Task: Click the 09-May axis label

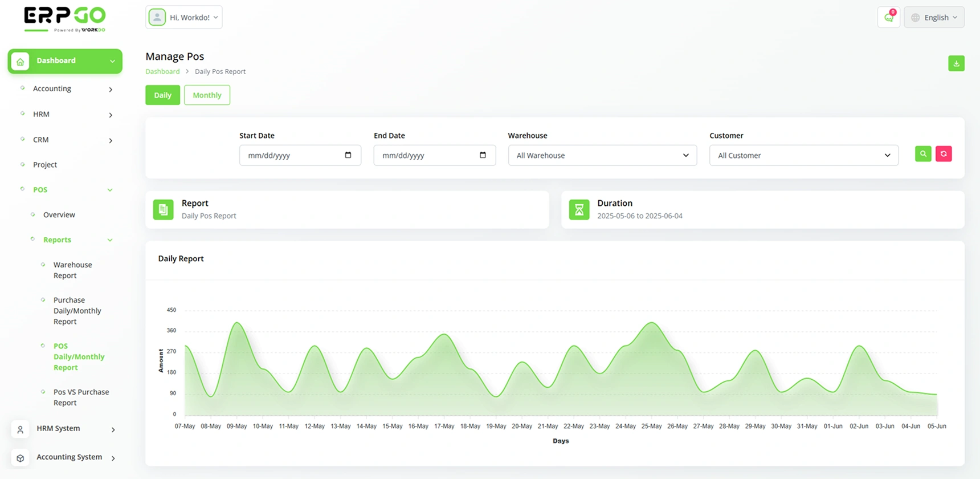Action: pos(237,426)
